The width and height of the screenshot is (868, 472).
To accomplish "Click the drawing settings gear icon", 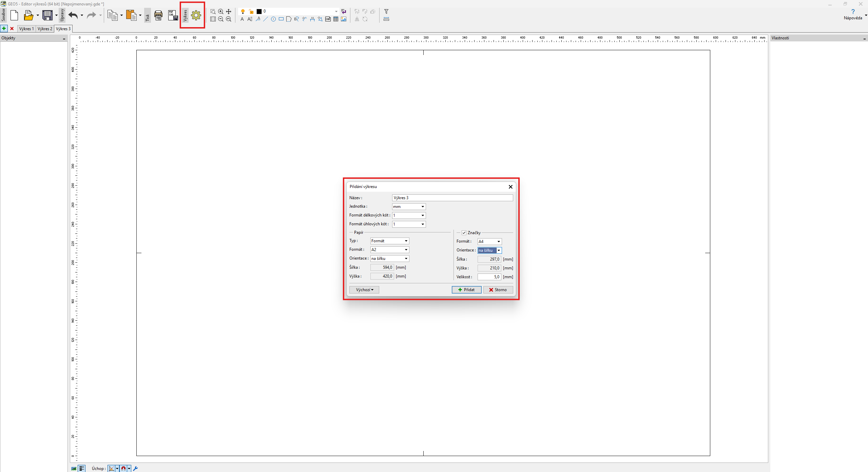I will 196,15.
